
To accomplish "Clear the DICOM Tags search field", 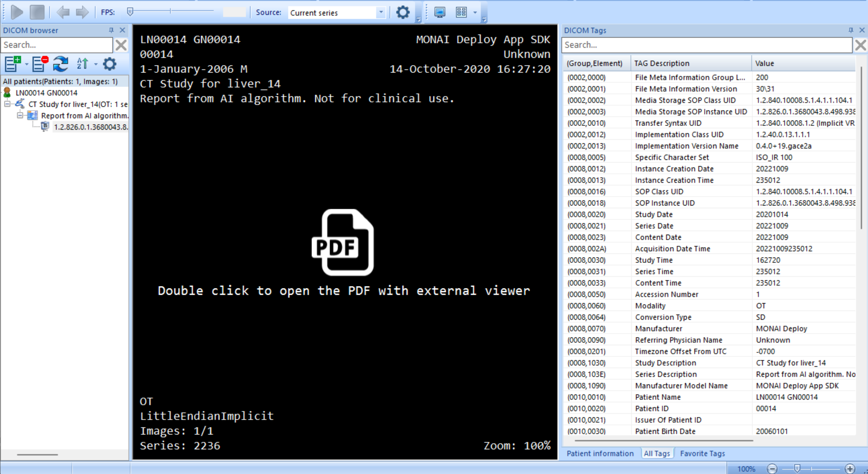I will pyautogui.click(x=860, y=45).
